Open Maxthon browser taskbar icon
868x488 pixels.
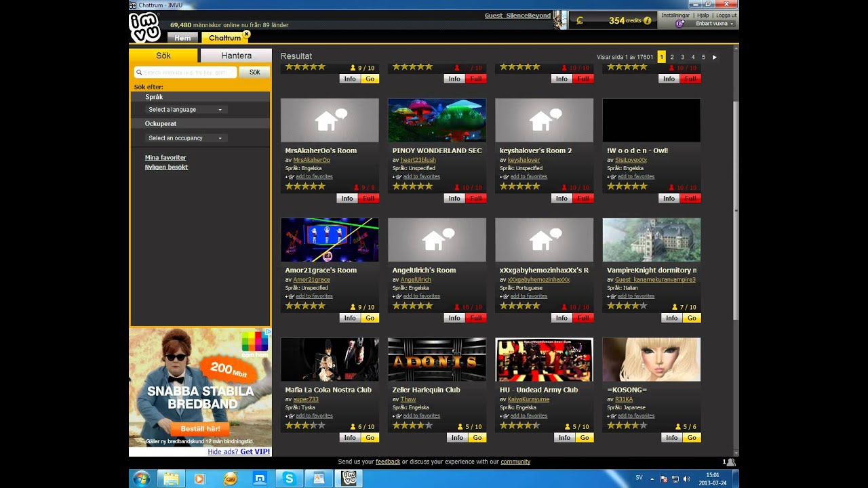(260, 479)
